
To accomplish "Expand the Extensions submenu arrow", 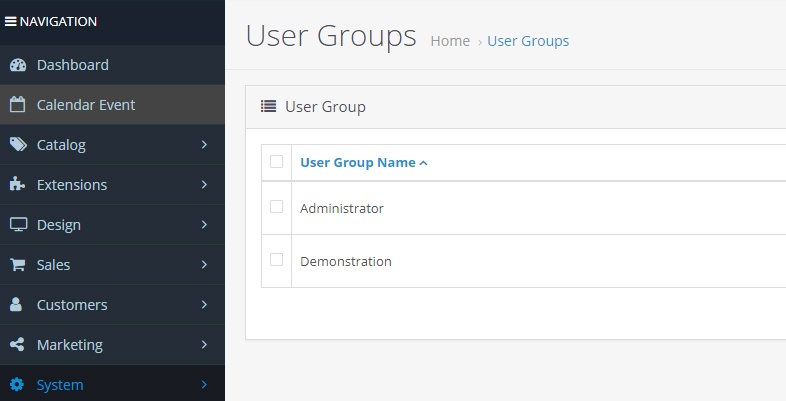I will pos(204,185).
